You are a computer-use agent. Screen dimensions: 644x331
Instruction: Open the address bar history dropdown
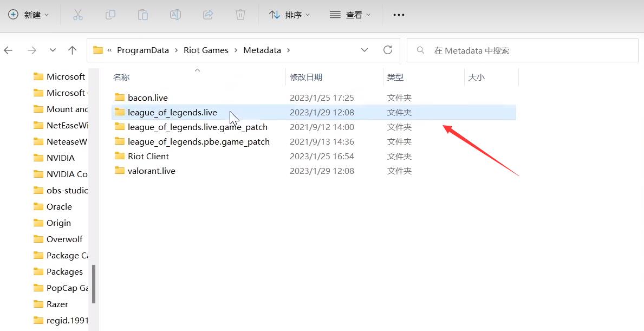coord(365,50)
